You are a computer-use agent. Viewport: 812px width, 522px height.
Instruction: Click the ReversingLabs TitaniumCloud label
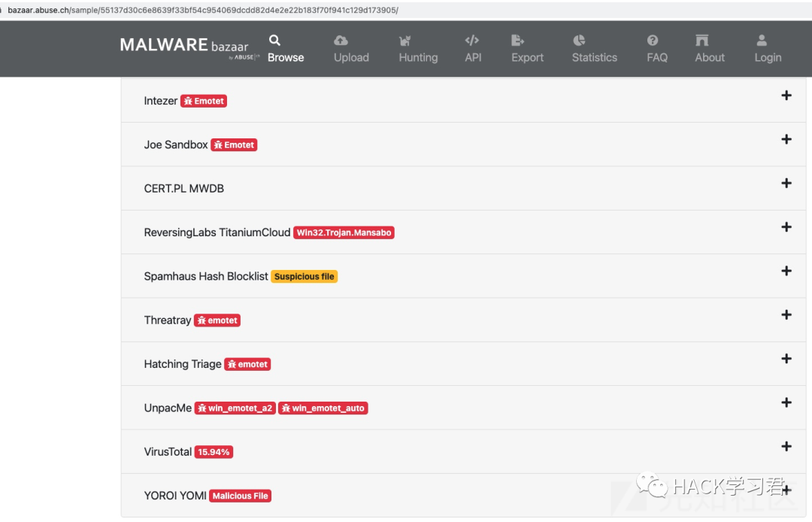[217, 232]
